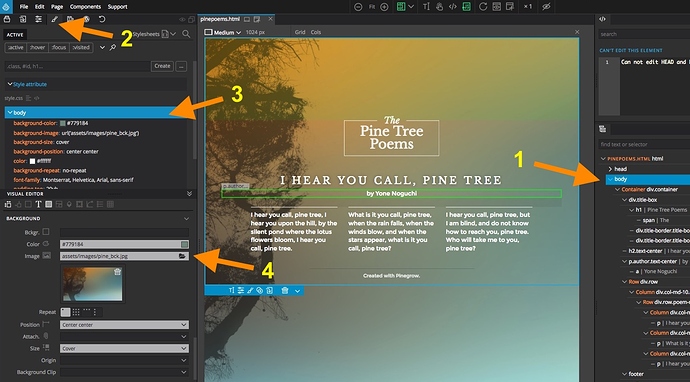690x382 pixels.
Task: Open the Style Visual brush icon
Action: [55, 19]
